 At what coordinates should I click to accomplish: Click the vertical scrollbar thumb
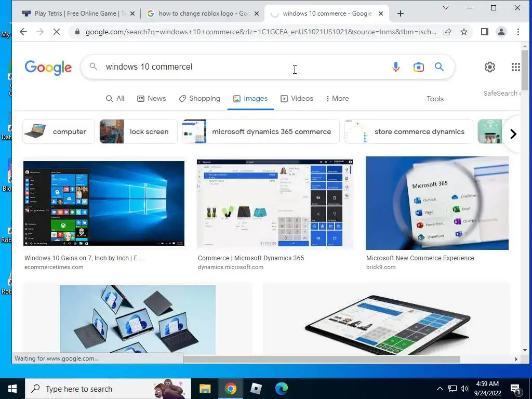coord(525,70)
